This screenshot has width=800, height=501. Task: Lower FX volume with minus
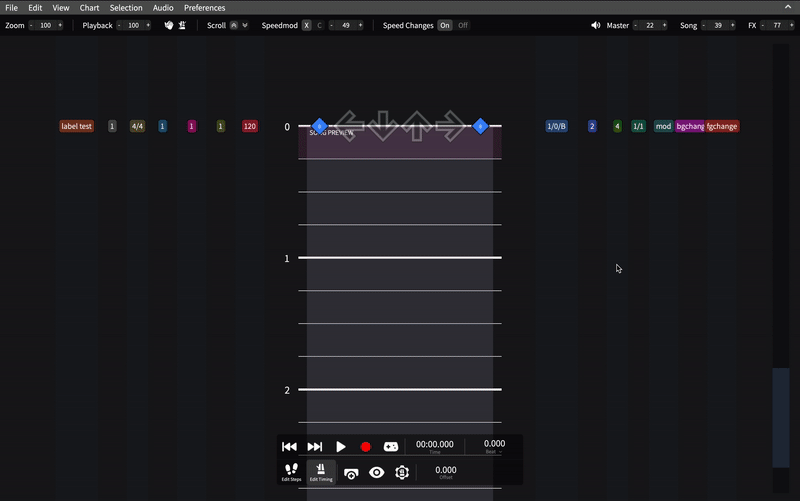tap(763, 25)
